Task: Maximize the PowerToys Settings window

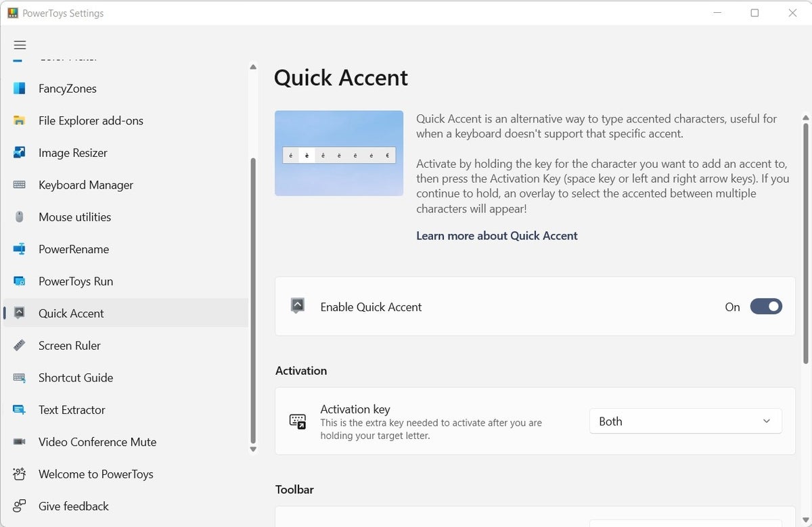Action: pyautogui.click(x=754, y=13)
